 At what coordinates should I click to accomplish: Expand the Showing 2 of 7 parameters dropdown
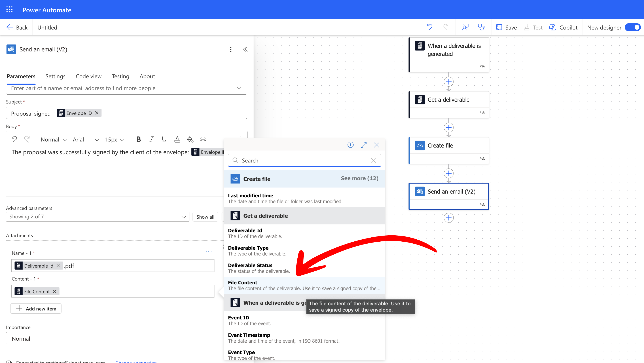point(97,217)
